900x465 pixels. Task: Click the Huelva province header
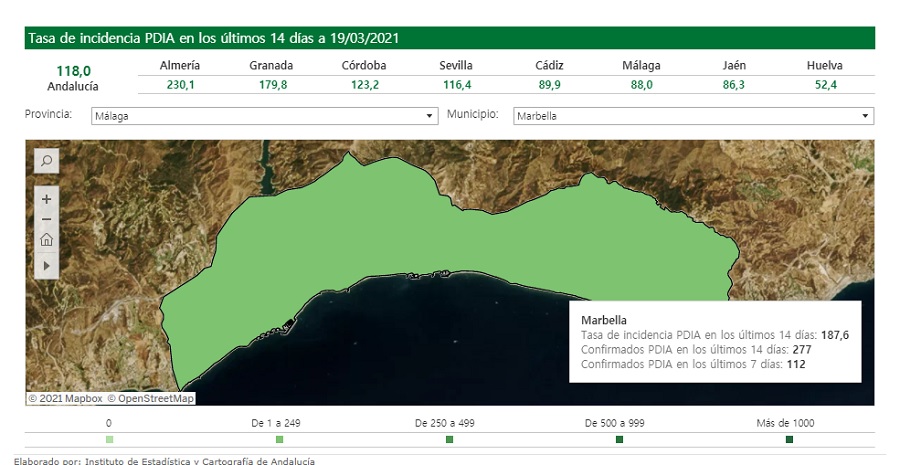[x=825, y=65]
